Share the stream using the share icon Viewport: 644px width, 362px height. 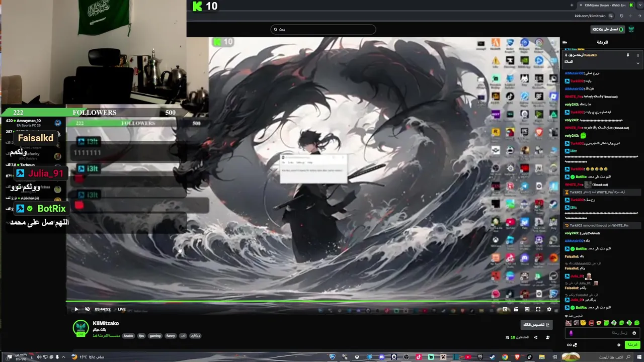point(535,337)
